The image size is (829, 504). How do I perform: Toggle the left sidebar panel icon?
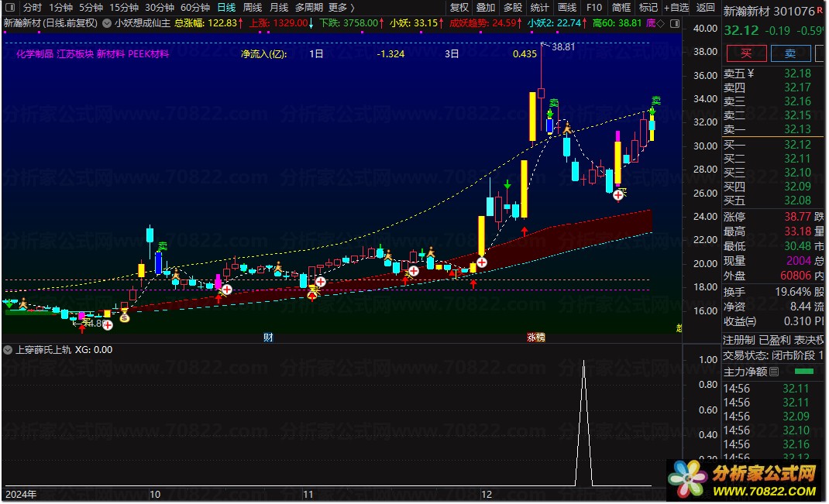click(10, 8)
